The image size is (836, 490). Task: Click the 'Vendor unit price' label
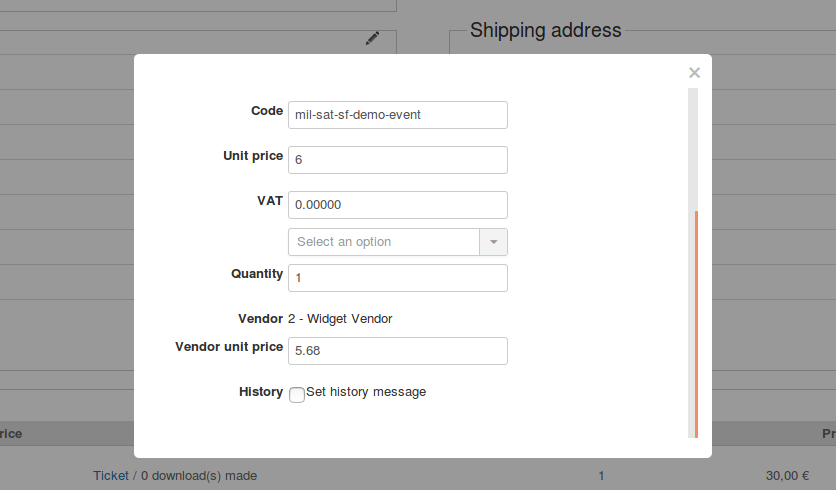[229, 347]
